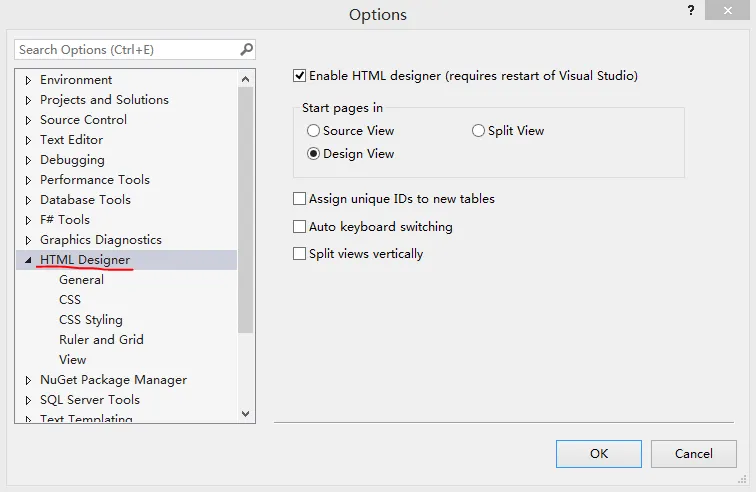The image size is (756, 492).
Task: Click the search magnifier icon
Action: click(x=246, y=49)
